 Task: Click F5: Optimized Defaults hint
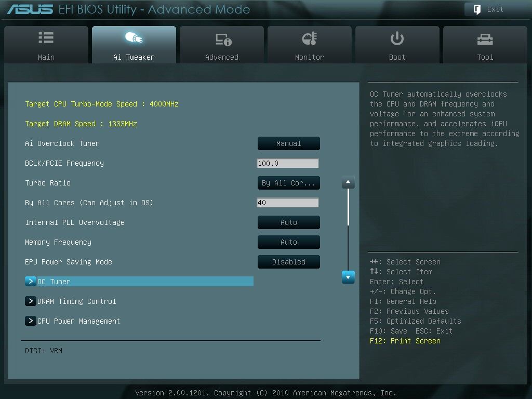click(415, 321)
